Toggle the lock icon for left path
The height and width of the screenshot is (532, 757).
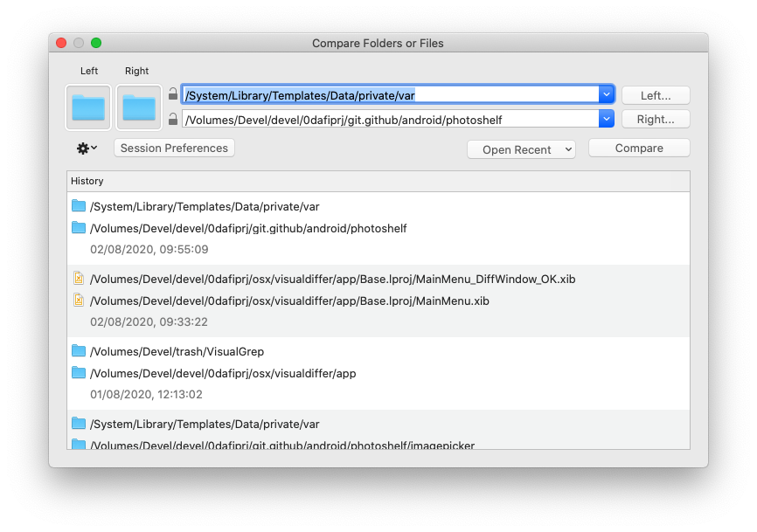tap(173, 93)
